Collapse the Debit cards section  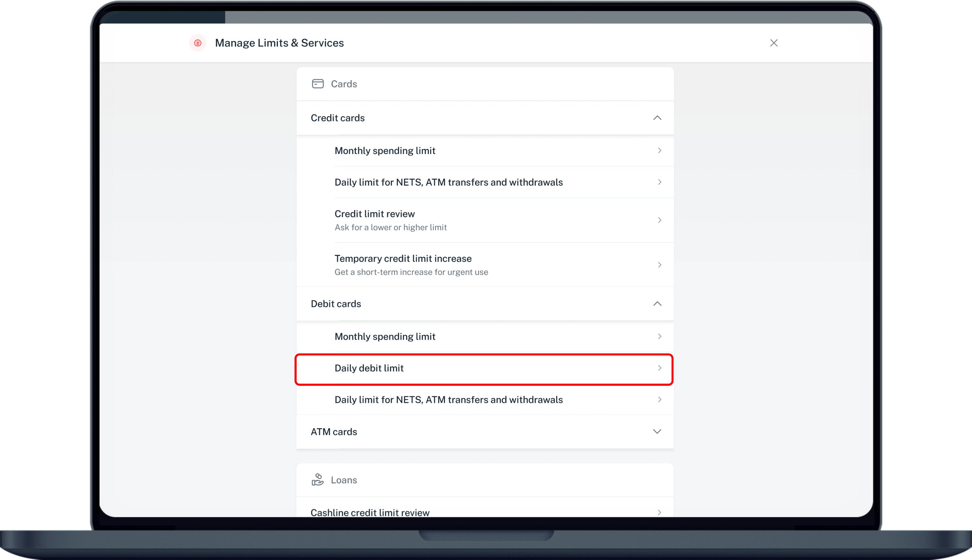[657, 304]
